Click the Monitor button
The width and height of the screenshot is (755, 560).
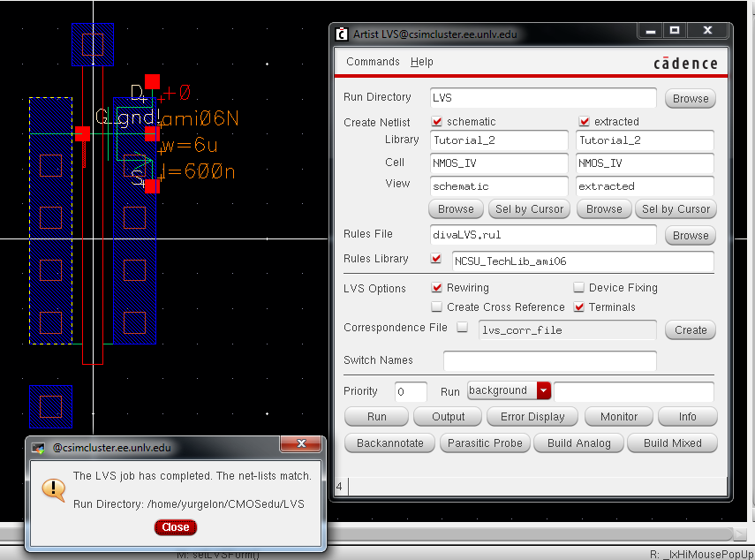(619, 417)
